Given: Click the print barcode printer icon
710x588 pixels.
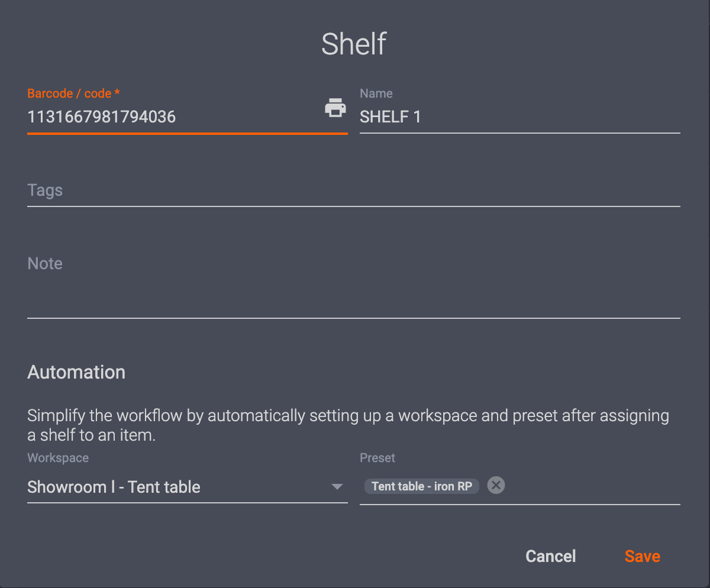Looking at the screenshot, I should 335,108.
